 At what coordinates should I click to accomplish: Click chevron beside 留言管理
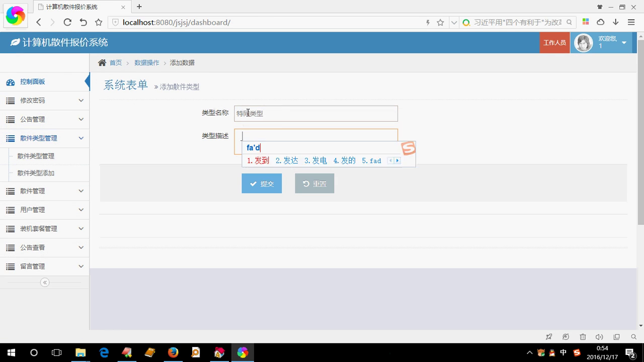(81, 266)
